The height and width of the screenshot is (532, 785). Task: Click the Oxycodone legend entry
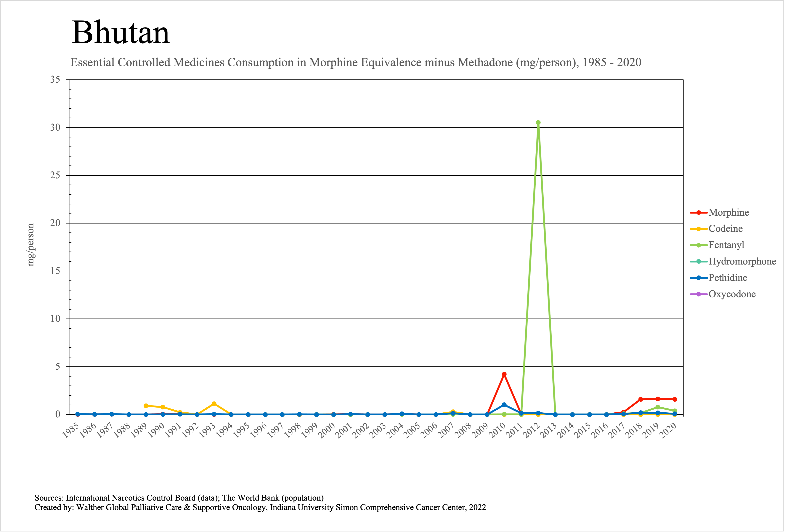click(x=732, y=294)
